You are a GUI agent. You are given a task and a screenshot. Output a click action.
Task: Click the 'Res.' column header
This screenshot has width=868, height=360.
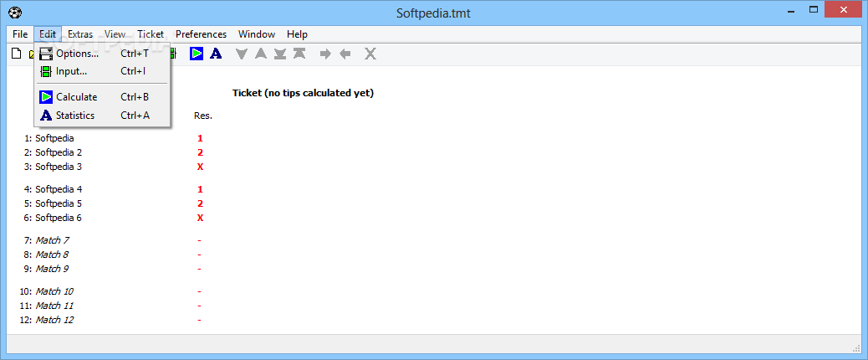click(x=203, y=116)
